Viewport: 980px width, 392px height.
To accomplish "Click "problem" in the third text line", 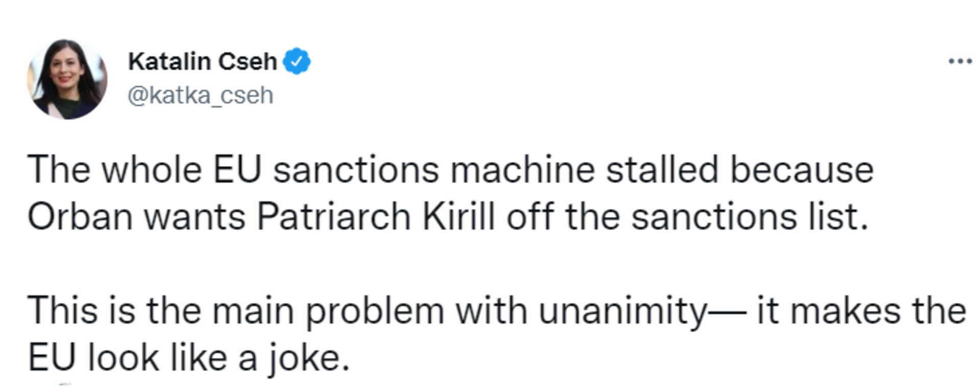I will (x=375, y=312).
